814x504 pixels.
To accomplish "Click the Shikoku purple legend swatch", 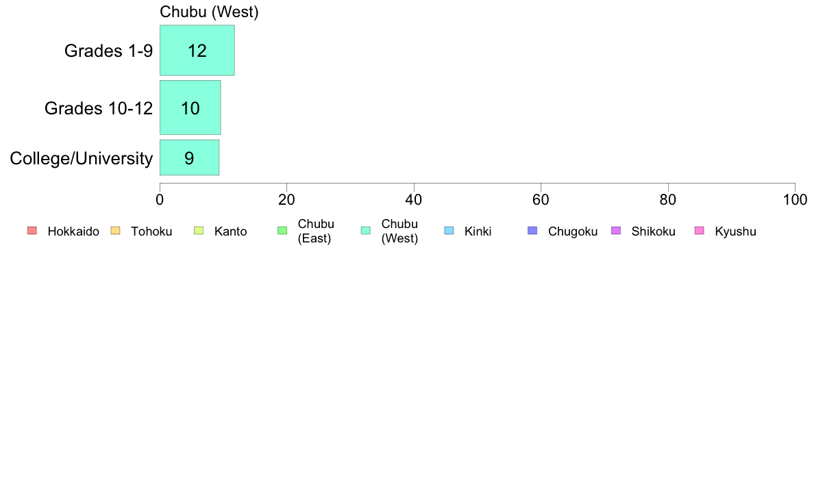I will [616, 231].
